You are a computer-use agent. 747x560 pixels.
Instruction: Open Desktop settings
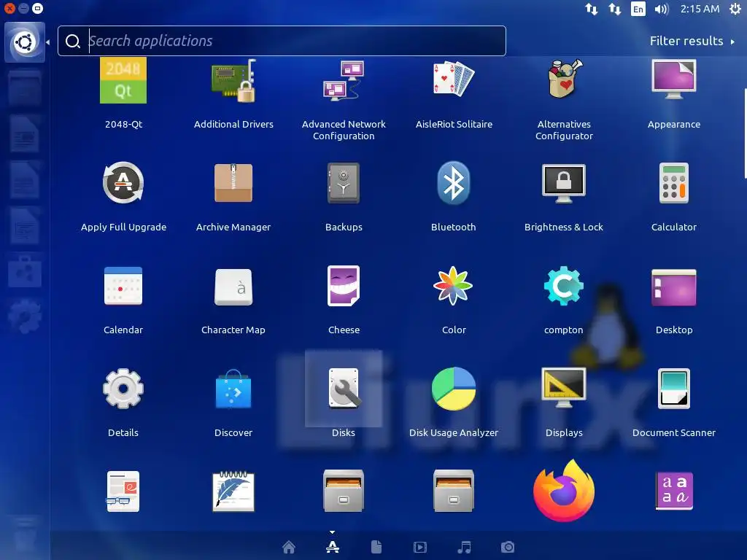tap(673, 287)
